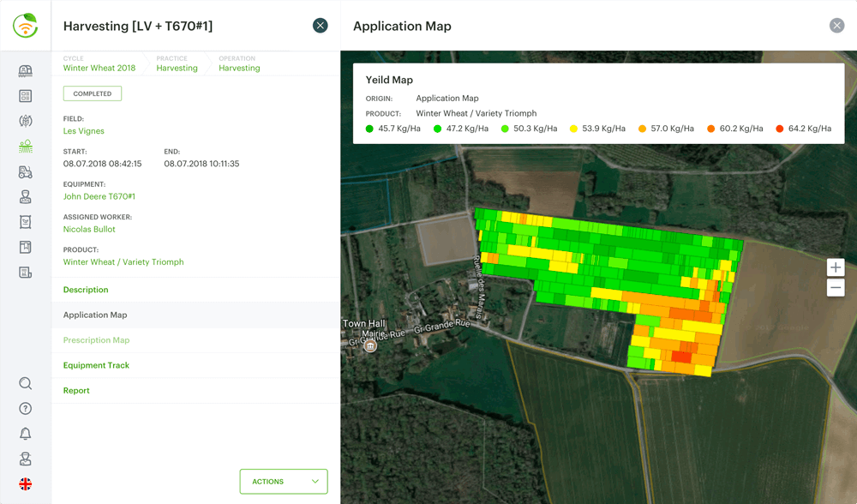This screenshot has width=857, height=504.
Task: Expand the Description section
Action: [x=86, y=290]
